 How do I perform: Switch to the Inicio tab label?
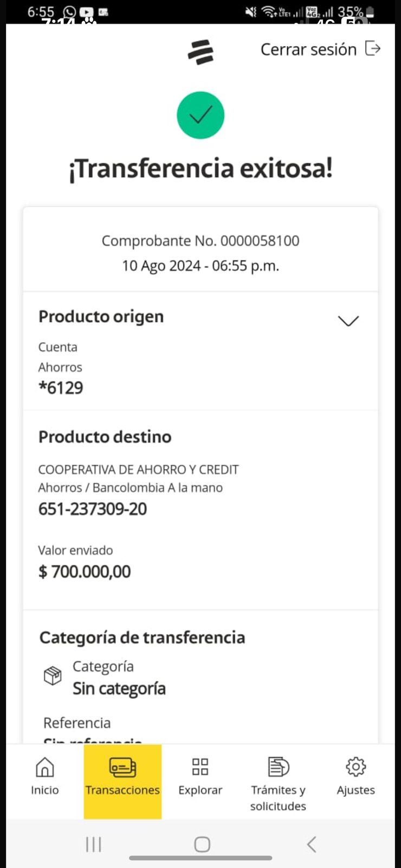44,790
